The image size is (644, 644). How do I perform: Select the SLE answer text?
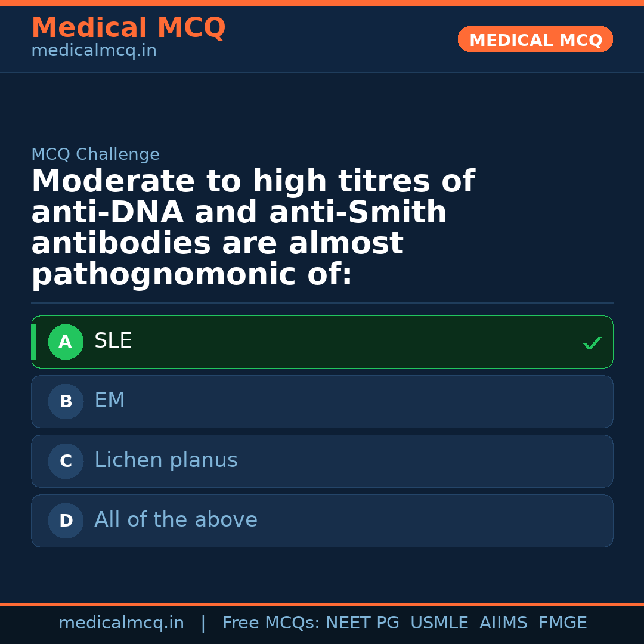[113, 341]
